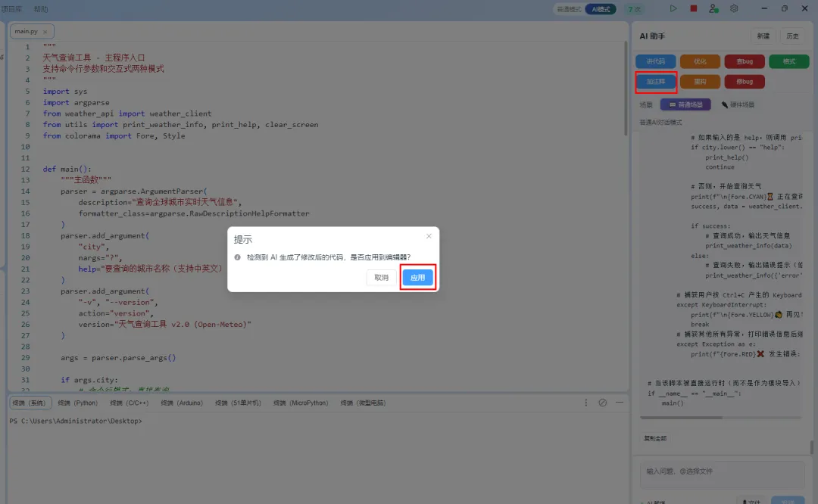Click 'print_help()' in AI response
This screenshot has width=818, height=504.
(726, 157)
